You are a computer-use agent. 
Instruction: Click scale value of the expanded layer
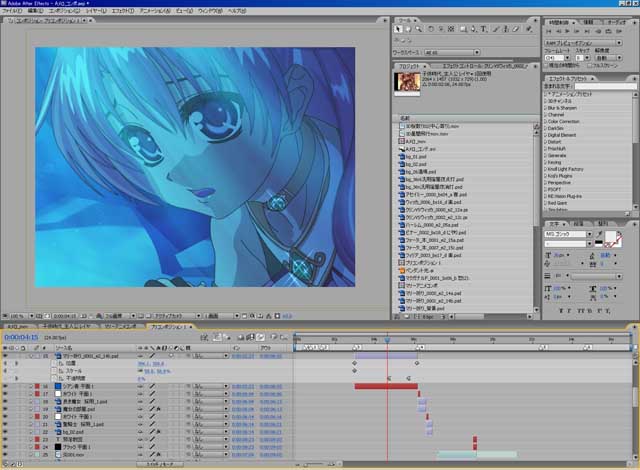click(157, 371)
